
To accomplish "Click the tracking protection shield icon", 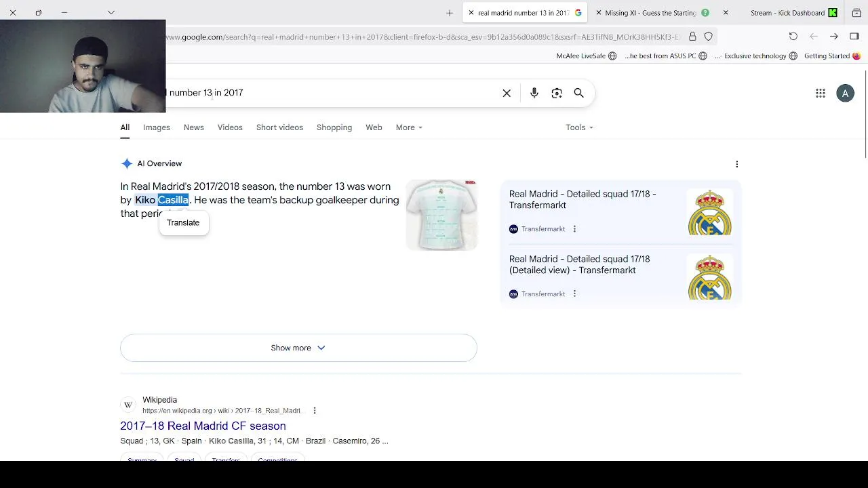I will point(709,37).
